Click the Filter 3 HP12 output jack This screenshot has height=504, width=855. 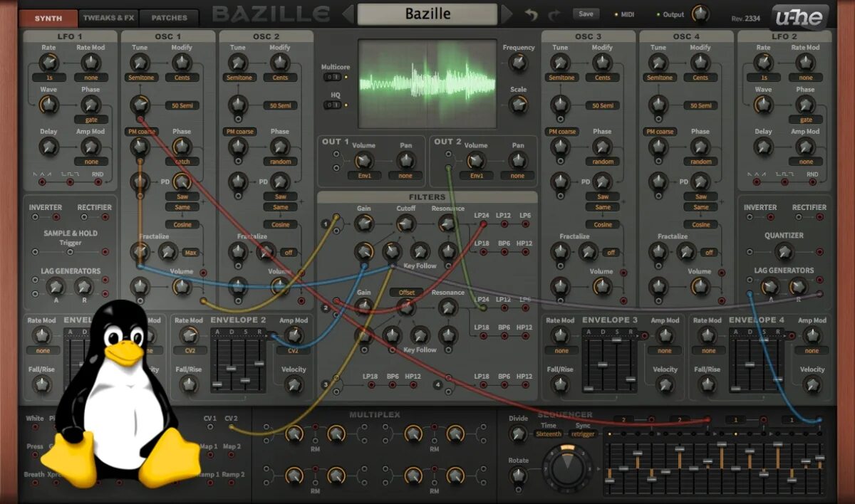pos(413,385)
